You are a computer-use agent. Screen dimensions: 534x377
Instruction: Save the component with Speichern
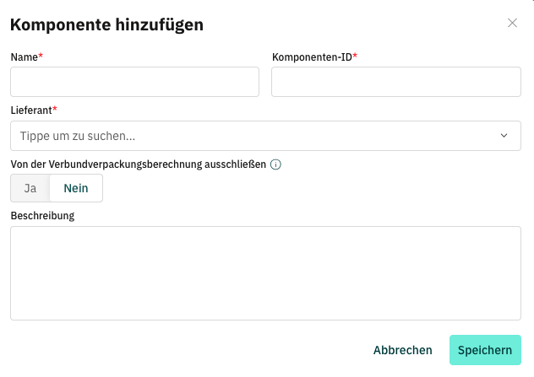coord(485,350)
